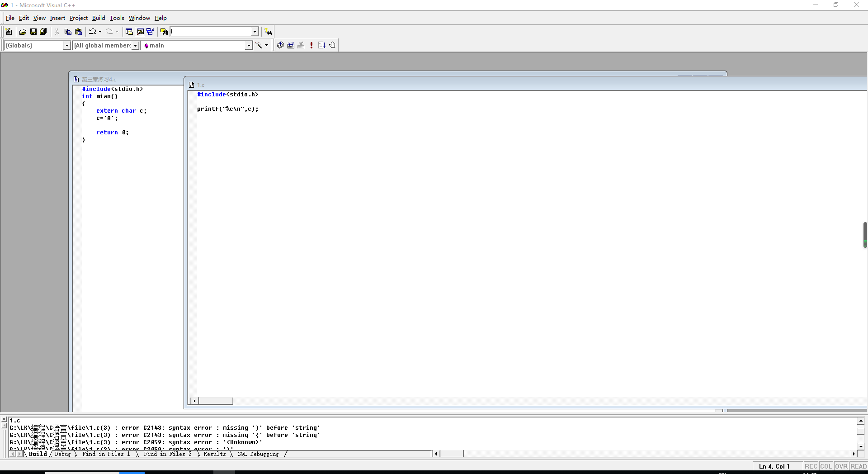Click the Compile icon

point(280,45)
